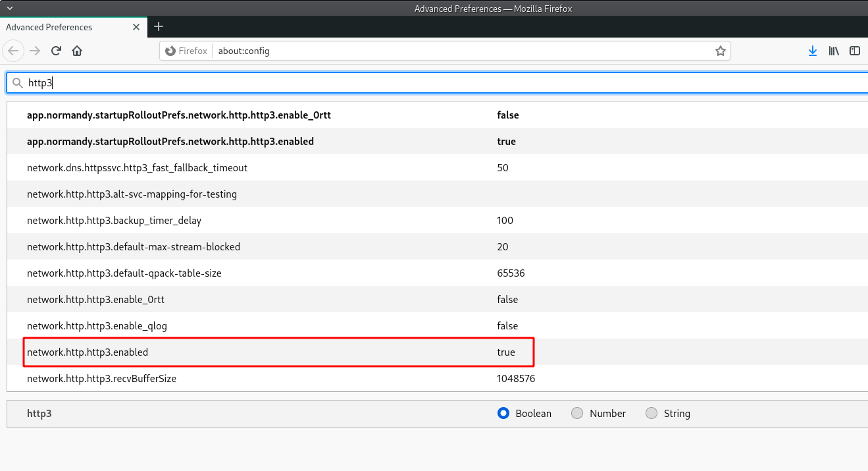
Task: Select the network.http.http3.recvBufferSize row
Action: (x=101, y=379)
